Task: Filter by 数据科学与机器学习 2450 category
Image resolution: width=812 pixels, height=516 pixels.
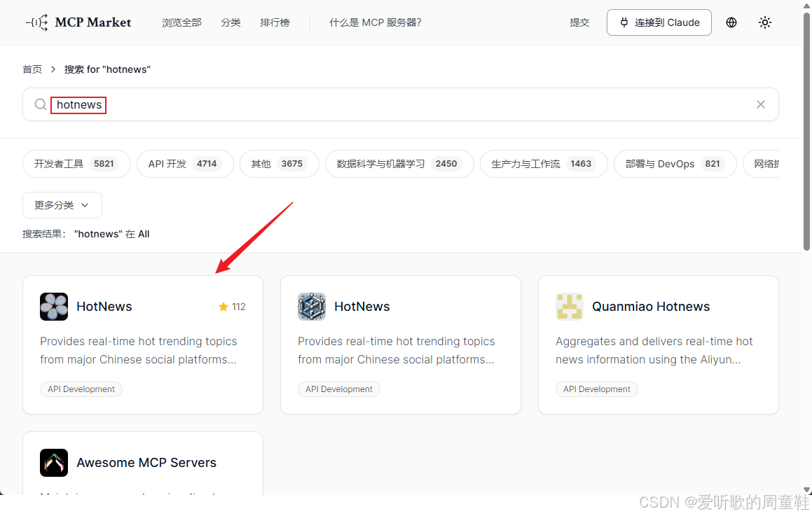Action: click(399, 164)
